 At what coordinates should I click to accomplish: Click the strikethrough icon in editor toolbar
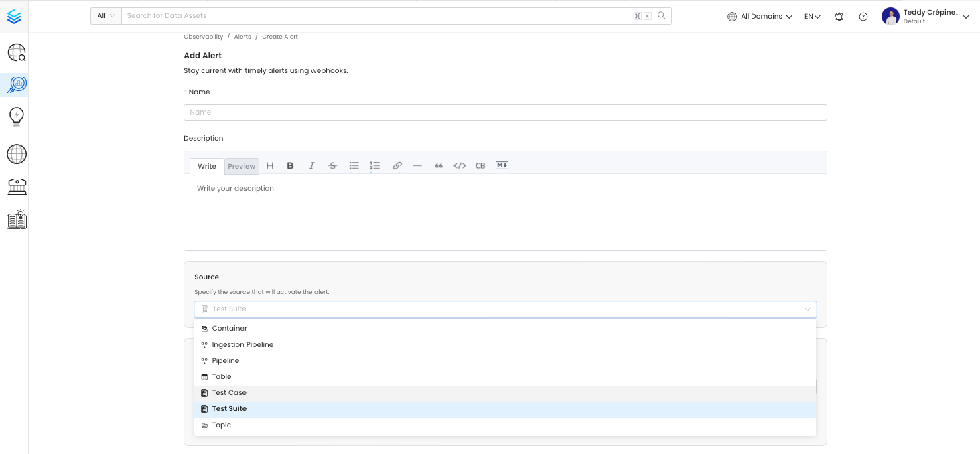(332, 166)
